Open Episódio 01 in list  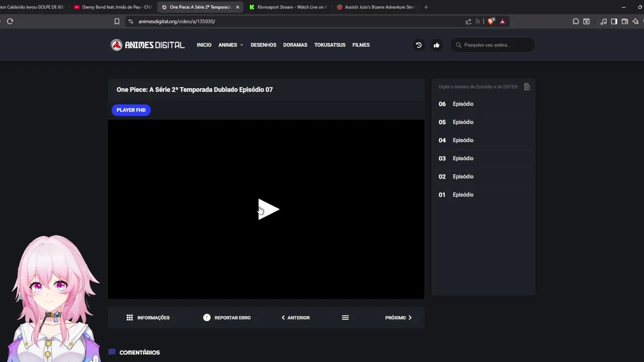coord(483,195)
